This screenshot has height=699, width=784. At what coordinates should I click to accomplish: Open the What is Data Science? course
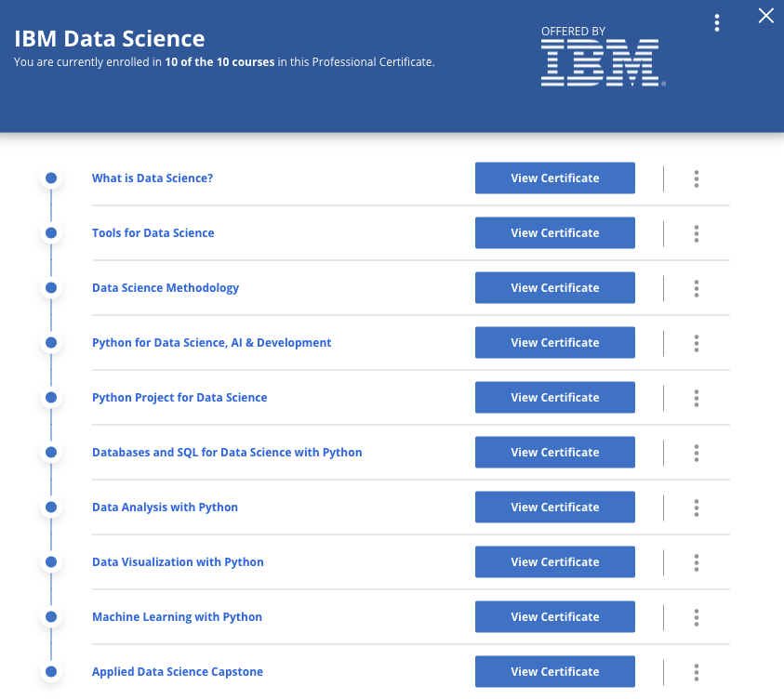152,178
